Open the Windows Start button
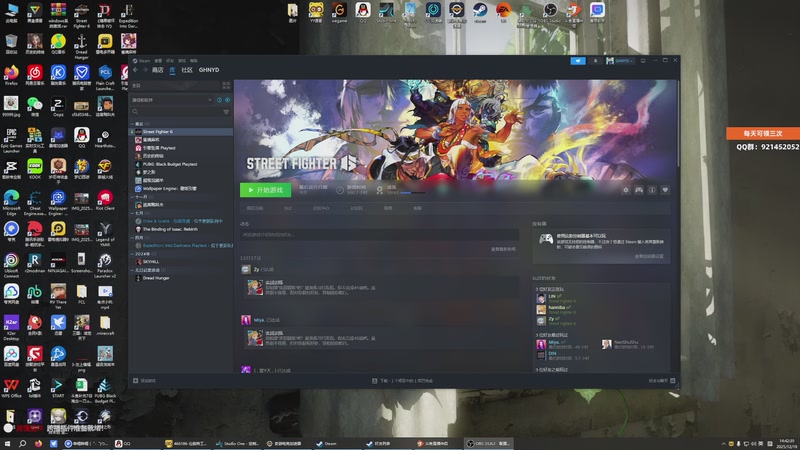Viewport: 800px width, 450px height. coord(7,444)
